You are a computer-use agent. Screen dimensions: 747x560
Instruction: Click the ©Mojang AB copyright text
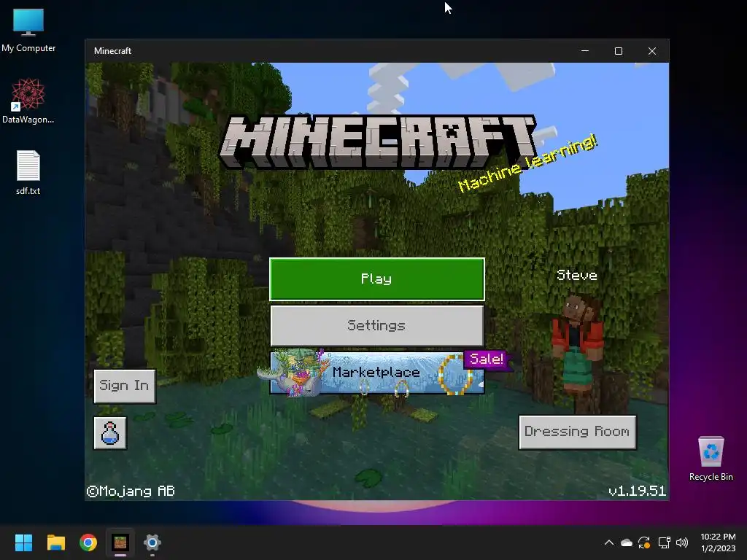click(131, 491)
